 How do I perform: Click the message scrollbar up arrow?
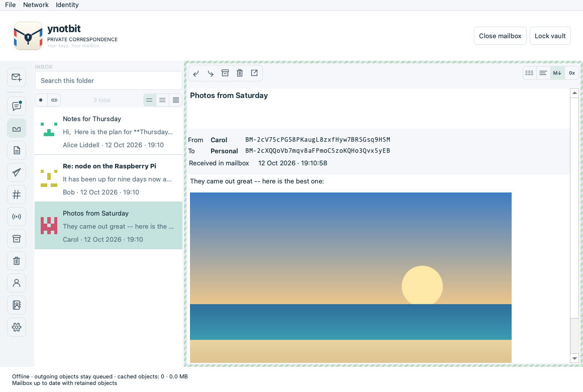[x=574, y=93]
